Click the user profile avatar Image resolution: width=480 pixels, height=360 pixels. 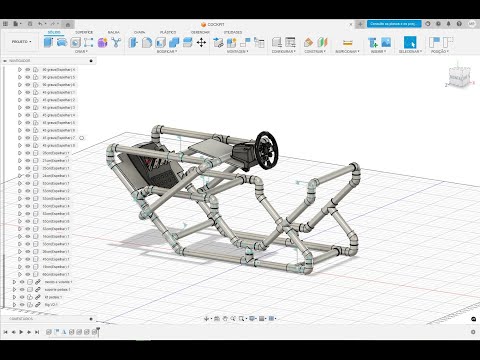[x=471, y=24]
